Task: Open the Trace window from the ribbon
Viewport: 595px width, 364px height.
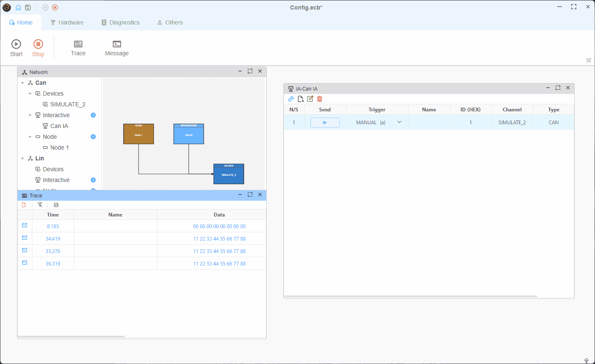Action: pyautogui.click(x=78, y=48)
